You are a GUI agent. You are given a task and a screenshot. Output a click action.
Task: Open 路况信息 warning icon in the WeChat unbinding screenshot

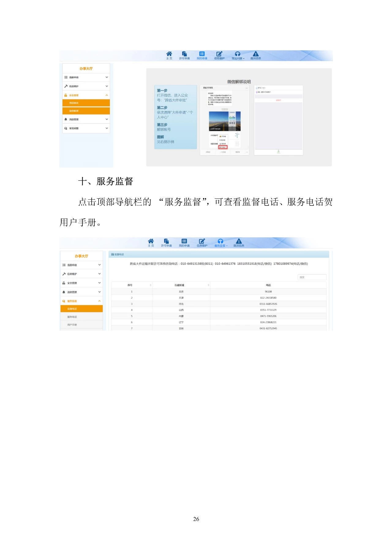256,54
